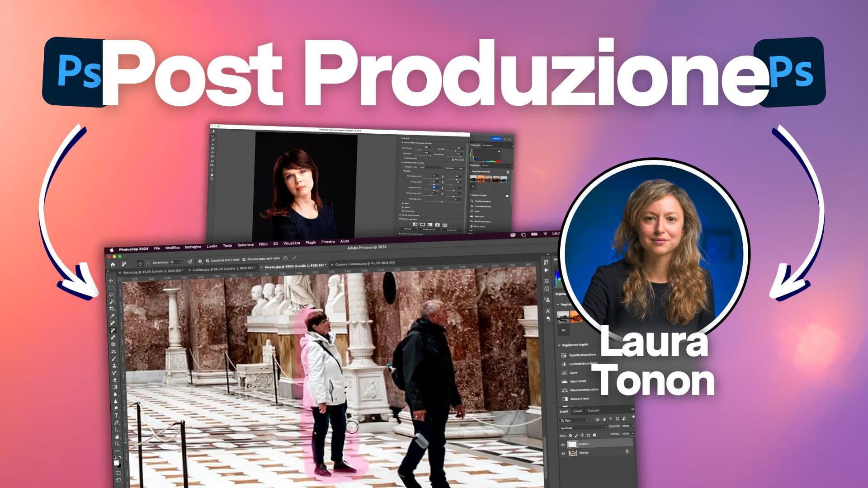Click the blue Condividi button behind Fluidifica
Image resolution: width=868 pixels, height=488 pixels.
point(496,139)
